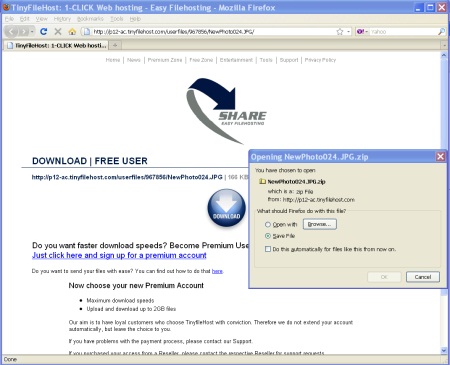This screenshot has width=450, height=365.
Task: Open the Yahoo search engine selector
Action: (x=362, y=32)
